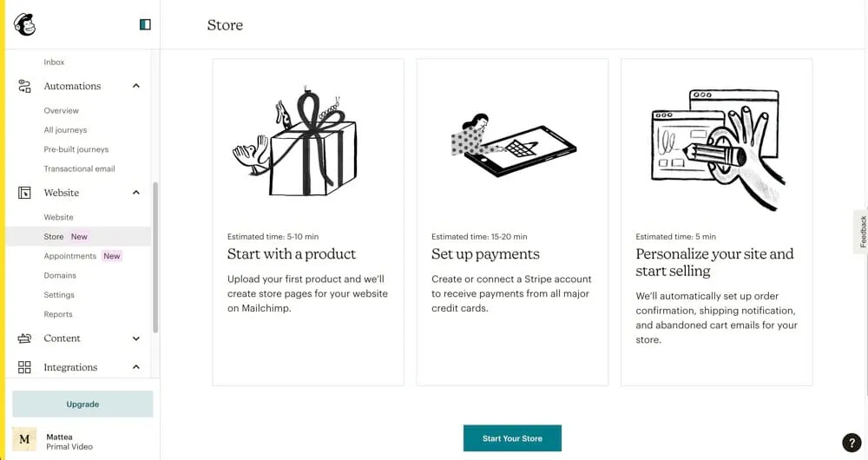
Task: Open Transactional email page
Action: (80, 168)
